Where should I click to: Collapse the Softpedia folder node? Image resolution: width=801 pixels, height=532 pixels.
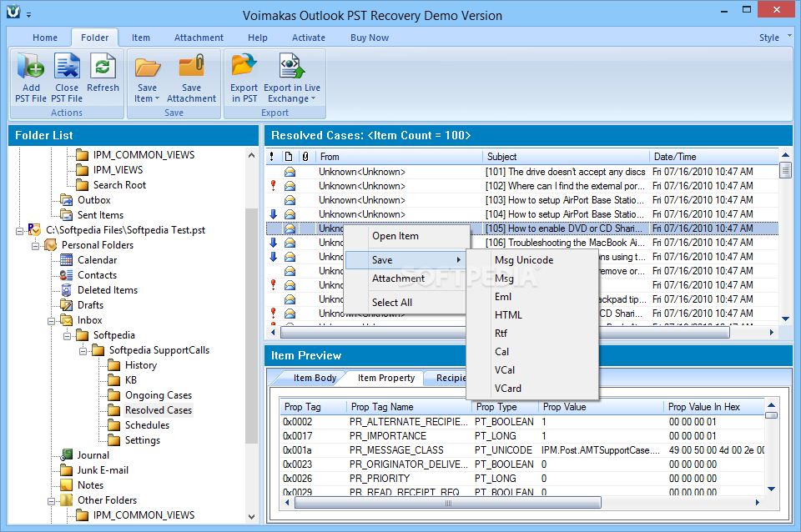(x=67, y=336)
